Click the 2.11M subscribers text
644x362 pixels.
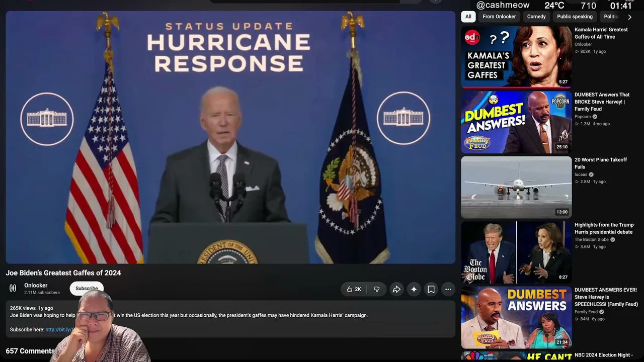click(42, 293)
